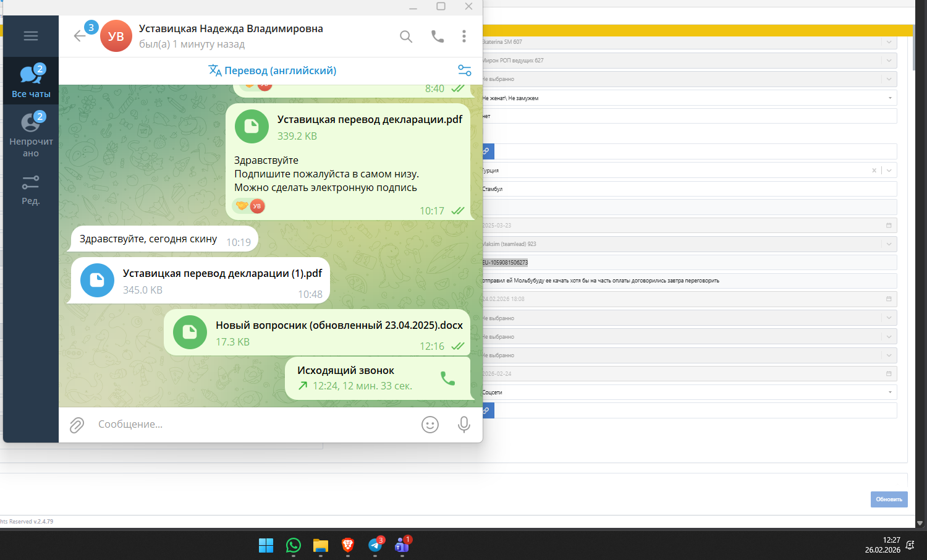
Task: Expand the Не женат\ Не замужем dropdown
Action: pos(890,98)
